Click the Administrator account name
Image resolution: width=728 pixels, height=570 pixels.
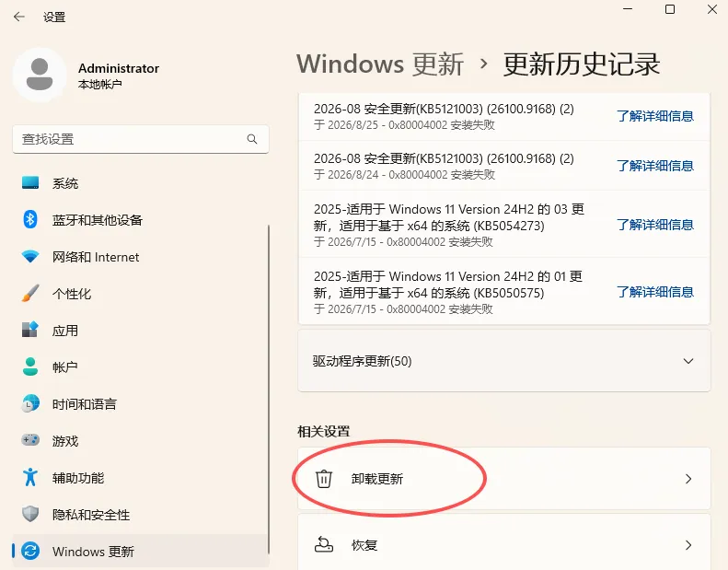pos(119,68)
